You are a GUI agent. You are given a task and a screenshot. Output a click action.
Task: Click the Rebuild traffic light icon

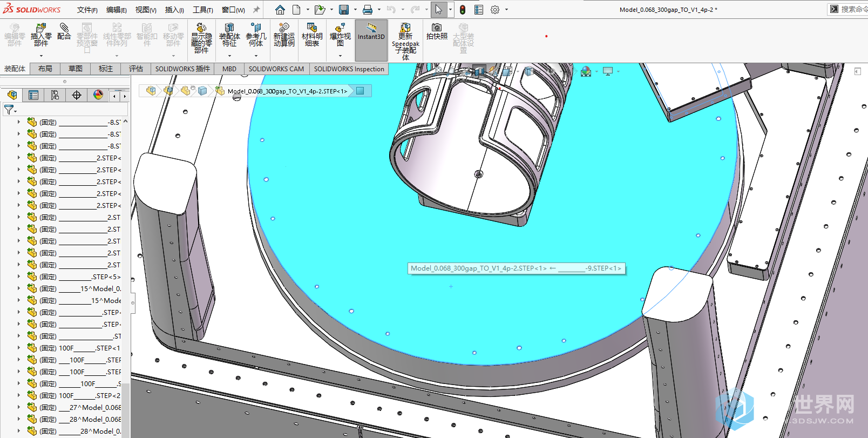pos(463,10)
